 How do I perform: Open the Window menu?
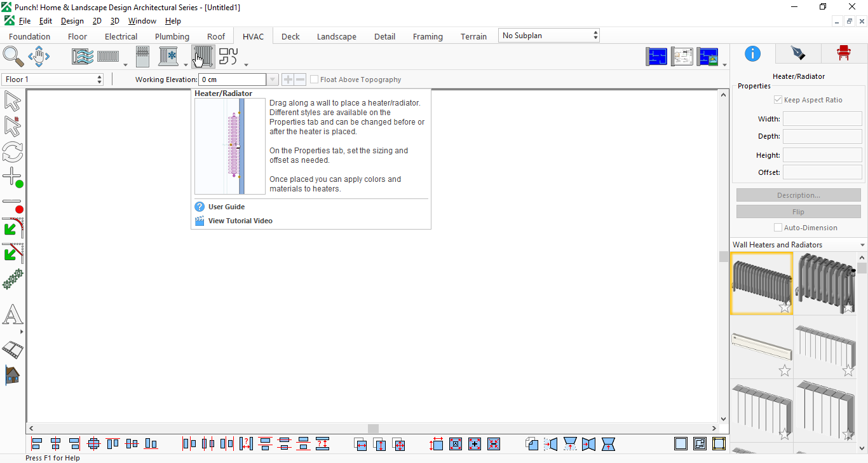pyautogui.click(x=142, y=21)
